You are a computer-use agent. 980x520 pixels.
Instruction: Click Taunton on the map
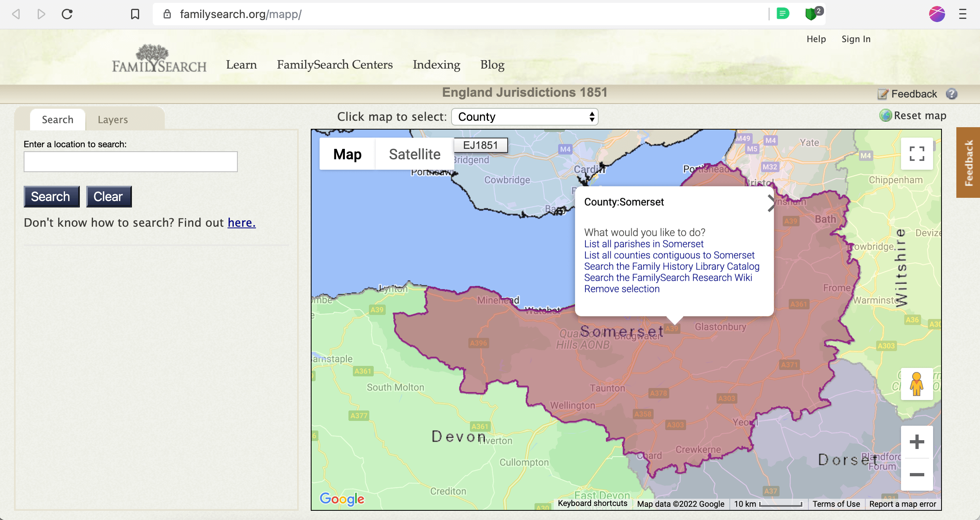pos(607,388)
